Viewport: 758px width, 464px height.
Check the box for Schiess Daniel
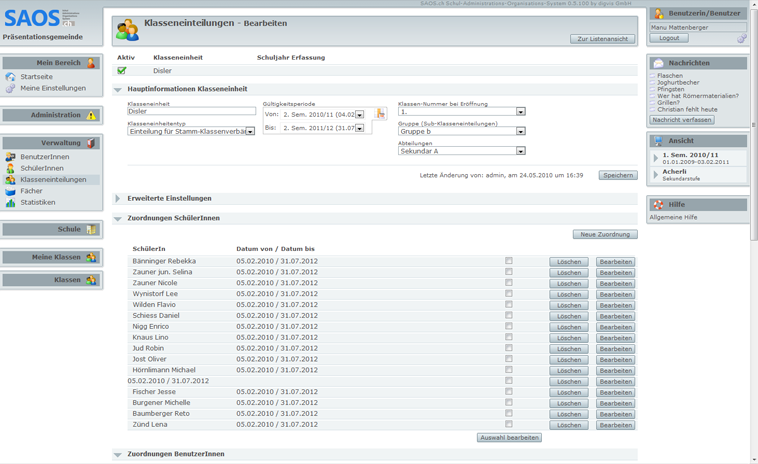[x=509, y=315]
